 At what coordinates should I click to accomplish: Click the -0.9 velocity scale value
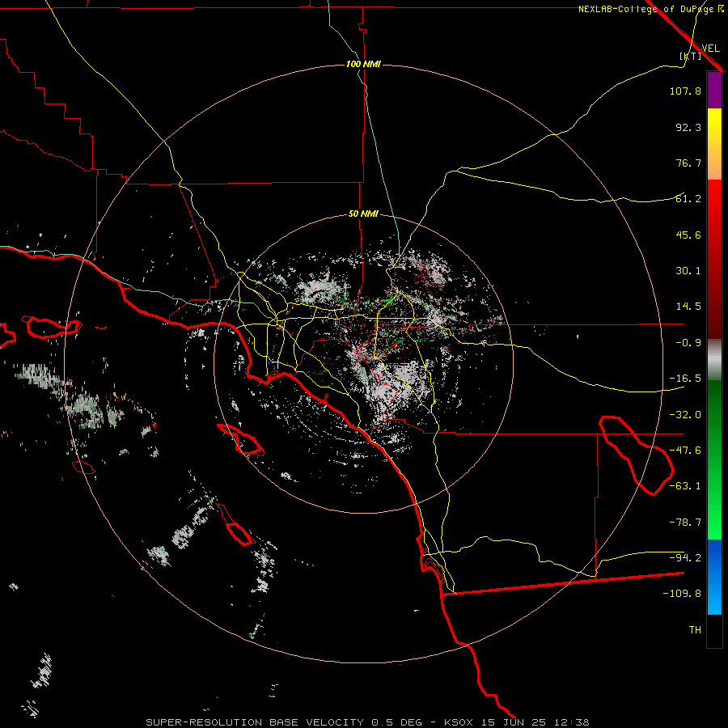click(688, 343)
